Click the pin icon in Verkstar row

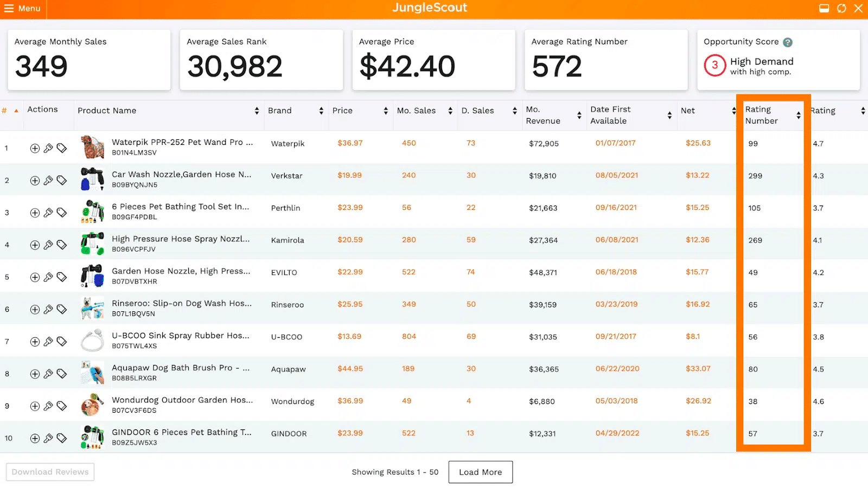coord(48,180)
